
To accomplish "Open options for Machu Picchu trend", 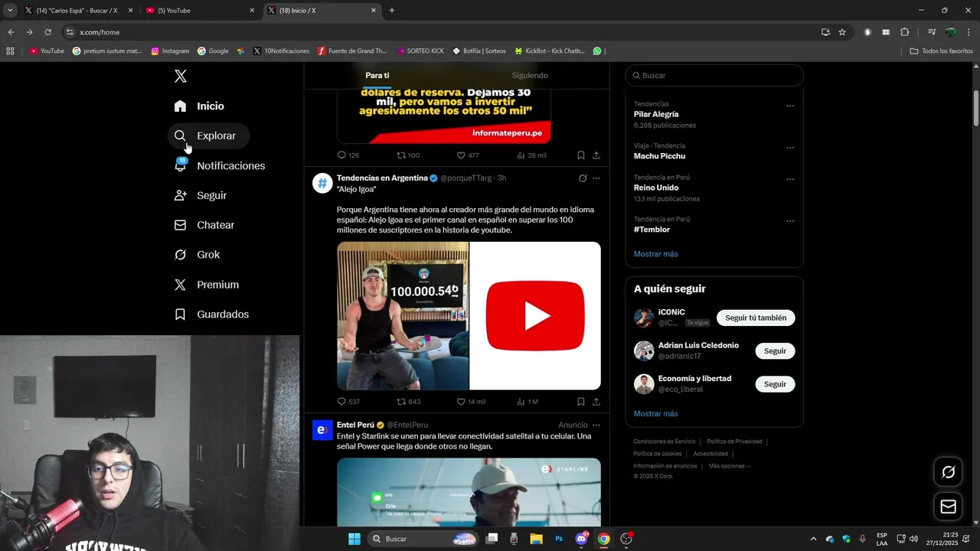I will 790,148.
